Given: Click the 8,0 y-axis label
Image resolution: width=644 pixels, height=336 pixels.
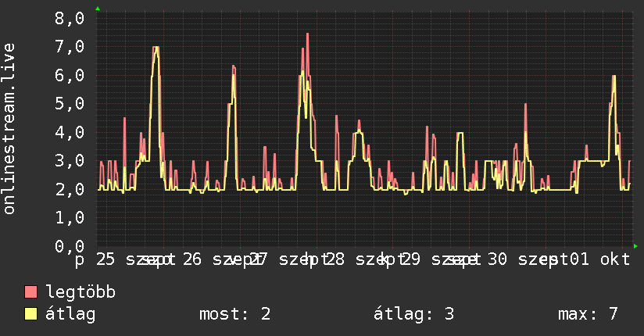Looking at the screenshot, I should tap(70, 19).
